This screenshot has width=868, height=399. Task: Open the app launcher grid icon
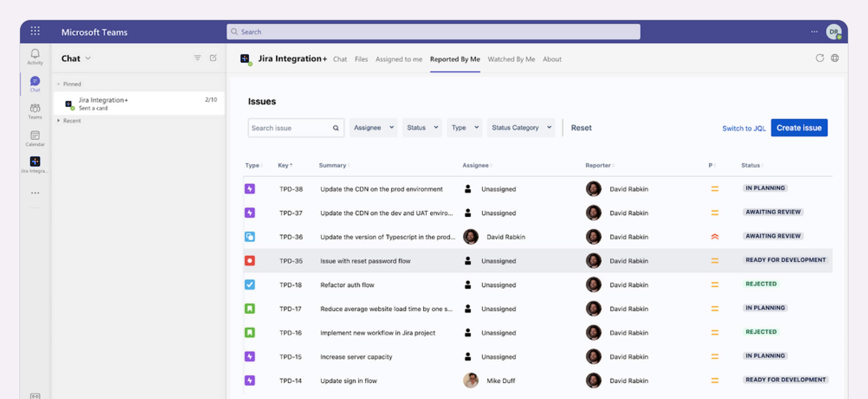(x=35, y=31)
